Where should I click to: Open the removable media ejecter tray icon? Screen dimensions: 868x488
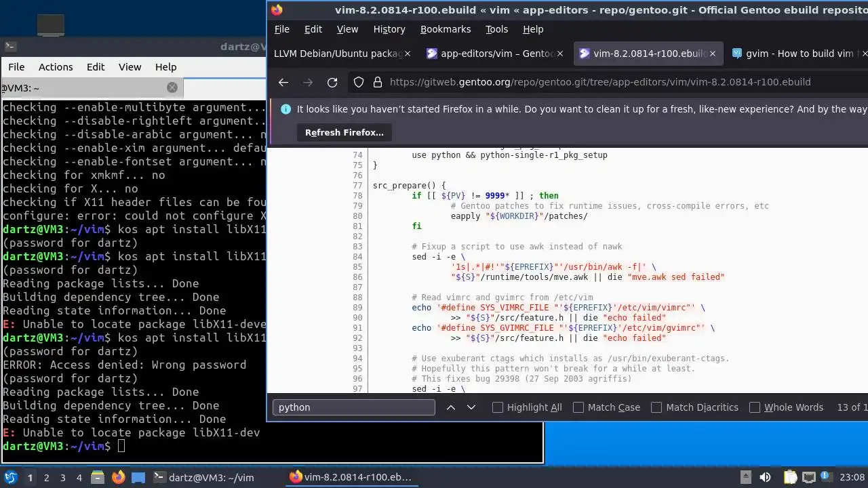click(745, 477)
